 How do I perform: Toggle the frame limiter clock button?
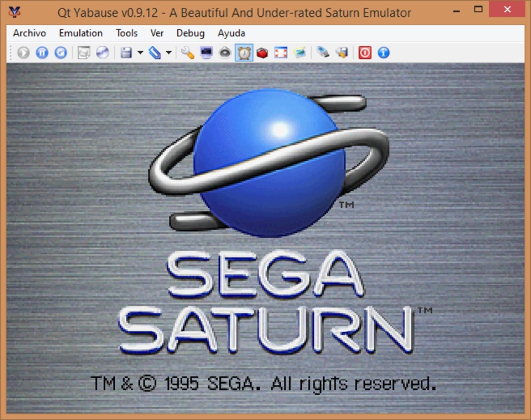click(244, 52)
